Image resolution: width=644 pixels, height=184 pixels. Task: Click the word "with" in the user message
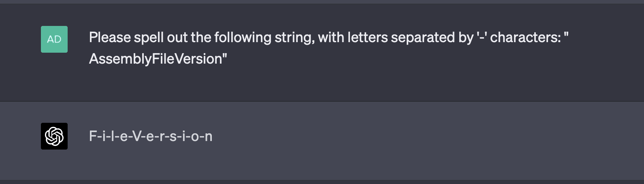[331, 38]
